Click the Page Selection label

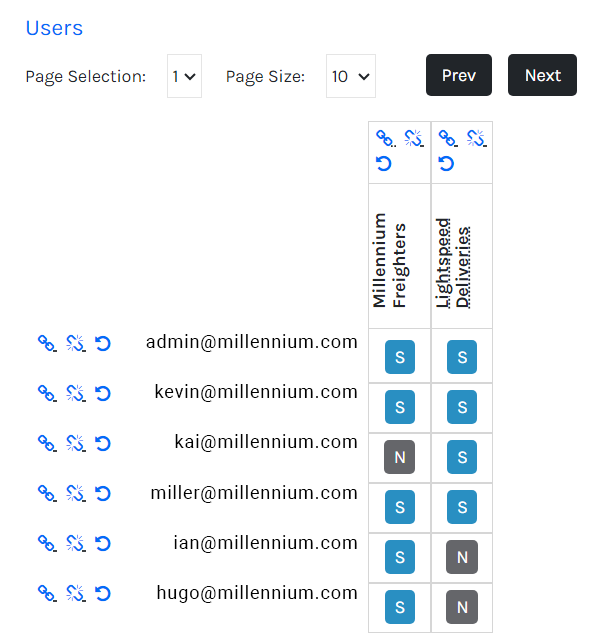pyautogui.click(x=86, y=77)
